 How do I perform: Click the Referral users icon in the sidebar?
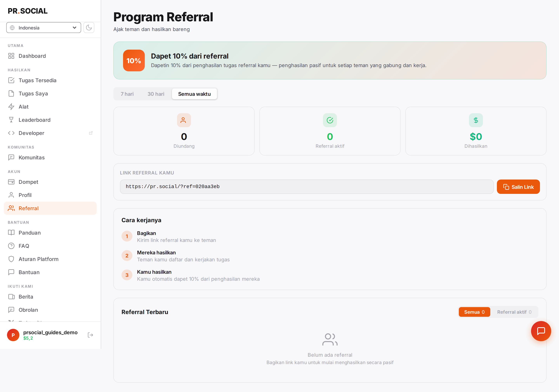[11, 208]
